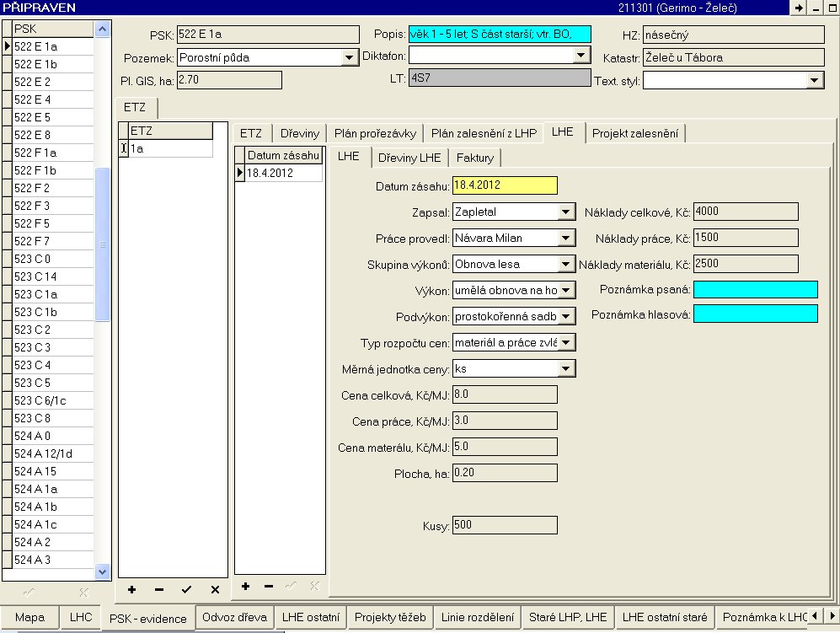Screen dimensions: 840x633
Task: Focus the Plocha, ha field
Action: [505, 473]
